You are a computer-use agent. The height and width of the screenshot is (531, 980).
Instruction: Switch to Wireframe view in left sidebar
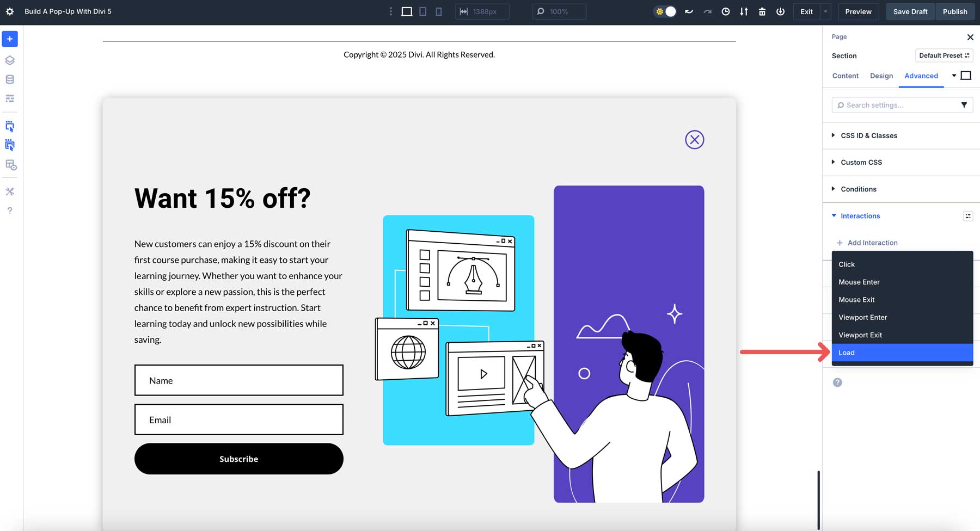(9, 98)
